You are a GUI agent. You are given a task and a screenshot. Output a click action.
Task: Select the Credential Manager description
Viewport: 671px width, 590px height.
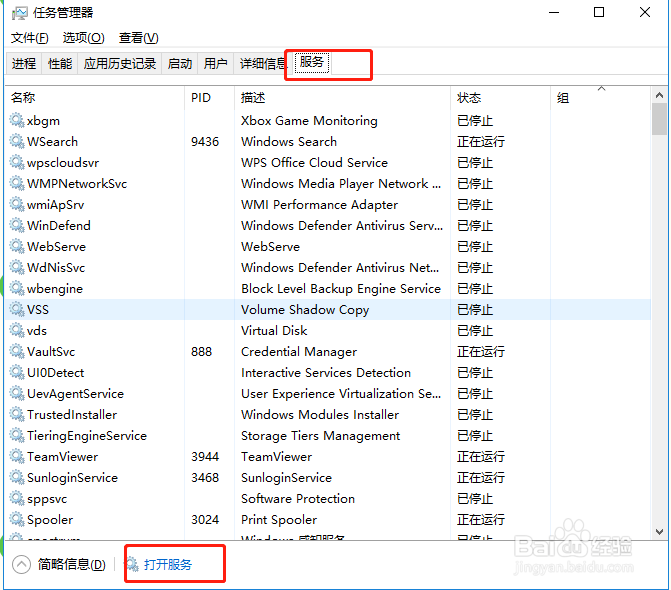299,352
